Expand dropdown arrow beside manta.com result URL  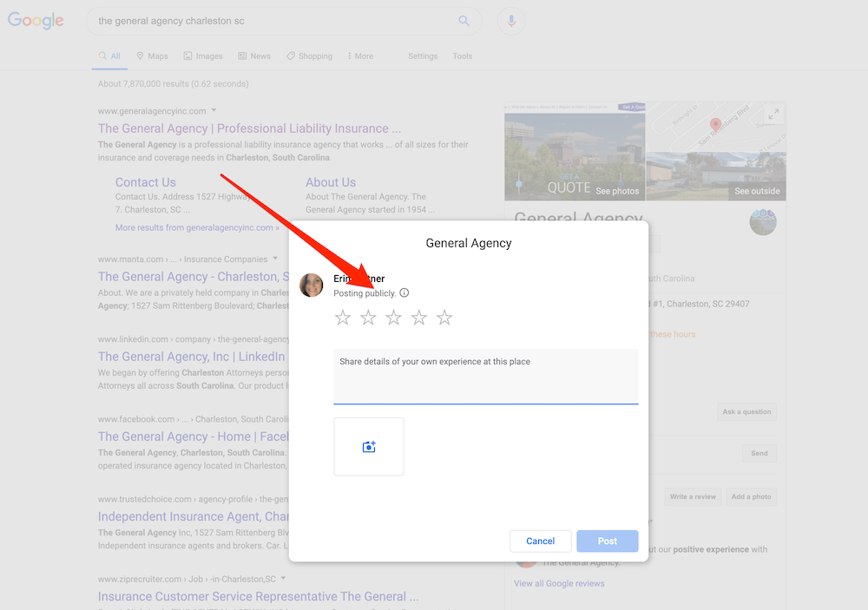click(x=275, y=259)
